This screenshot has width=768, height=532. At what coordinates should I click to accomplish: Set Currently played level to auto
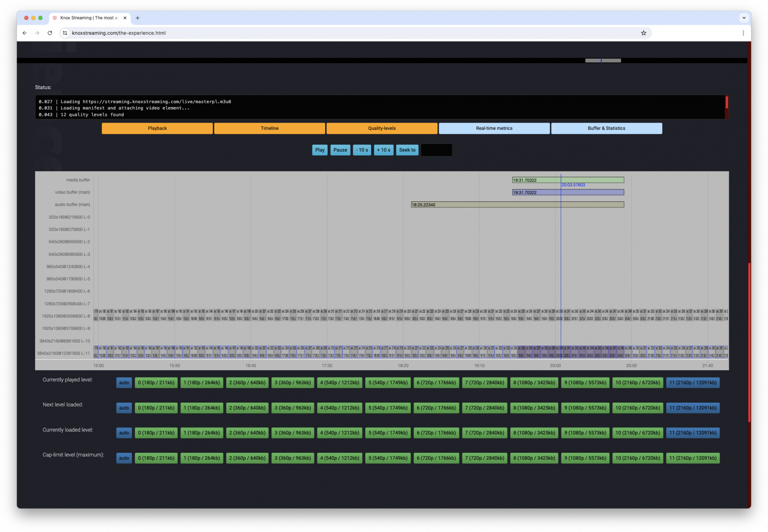(x=124, y=383)
